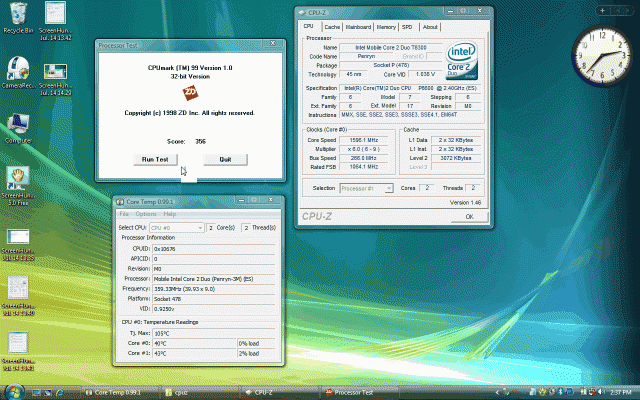This screenshot has height=400, width=640.
Task: Click the analog clock gadget
Action: tap(602, 56)
